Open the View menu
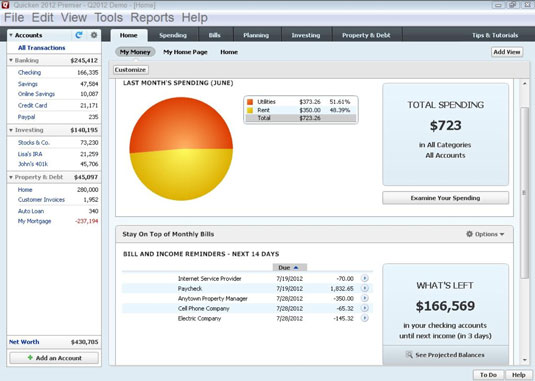This screenshot has height=381, width=535. [x=74, y=17]
